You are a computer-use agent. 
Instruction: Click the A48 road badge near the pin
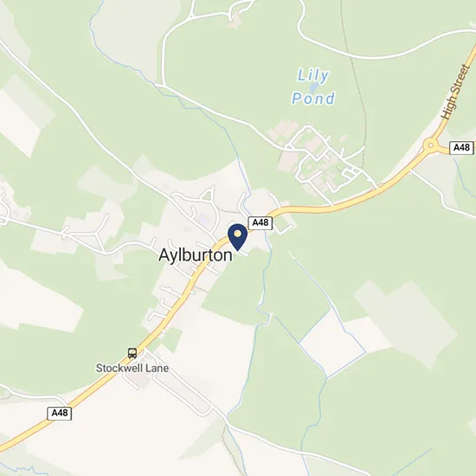[x=261, y=222]
